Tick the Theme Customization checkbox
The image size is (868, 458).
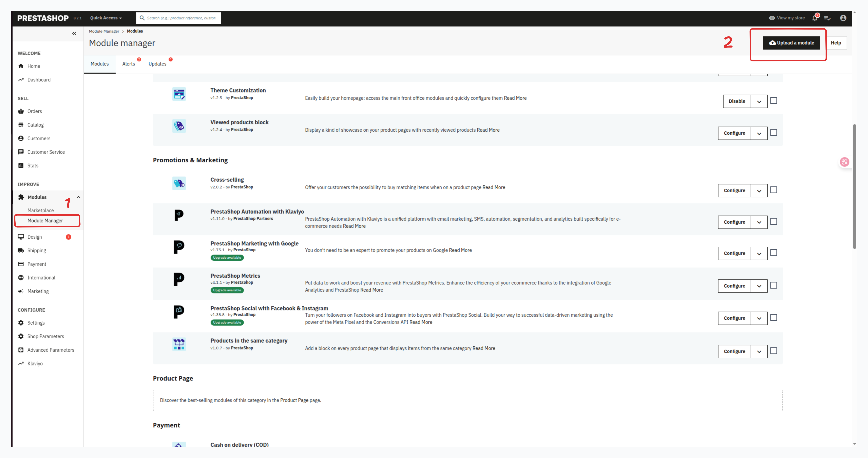click(x=774, y=100)
